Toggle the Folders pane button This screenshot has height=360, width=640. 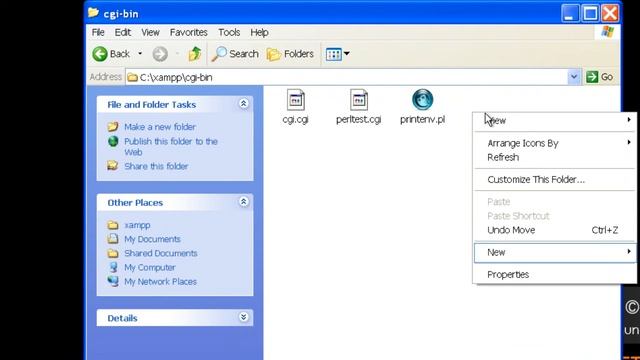pos(290,54)
